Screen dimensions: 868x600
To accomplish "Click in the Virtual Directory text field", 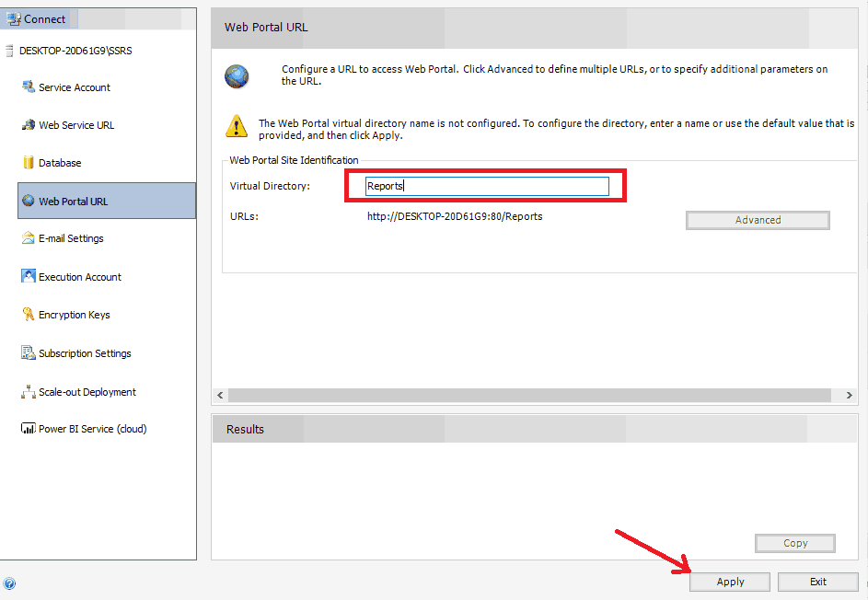I will pyautogui.click(x=487, y=186).
